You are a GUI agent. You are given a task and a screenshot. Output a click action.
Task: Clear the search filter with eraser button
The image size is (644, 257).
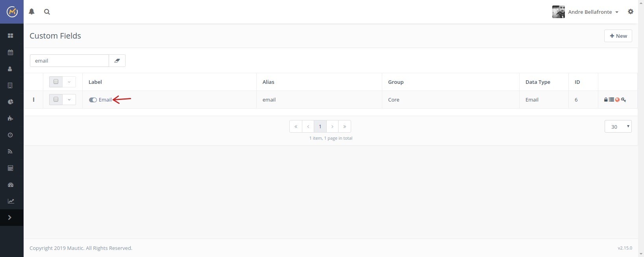117,61
